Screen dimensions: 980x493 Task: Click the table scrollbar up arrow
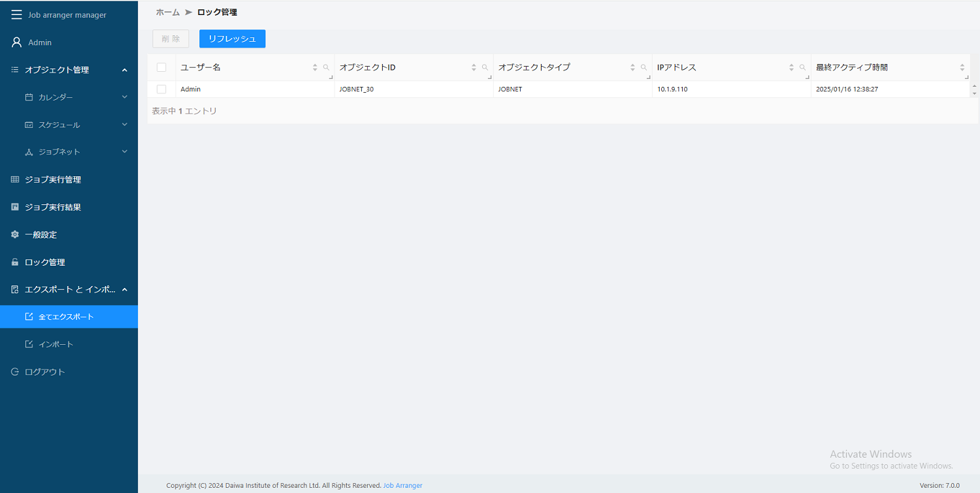tap(975, 84)
